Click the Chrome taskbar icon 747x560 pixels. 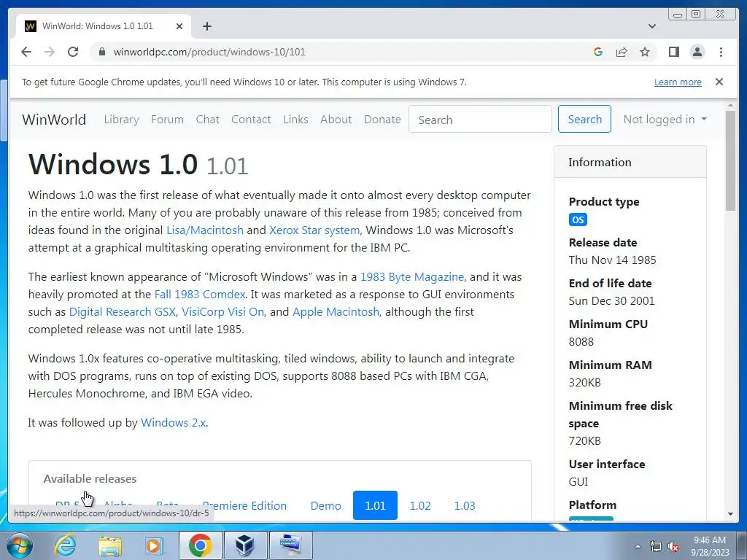click(200, 545)
